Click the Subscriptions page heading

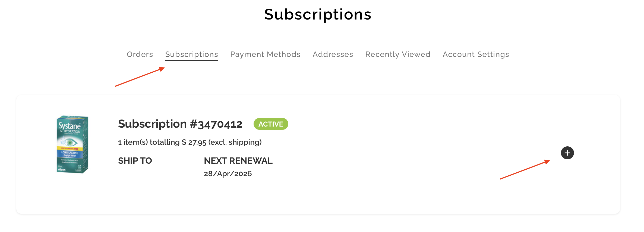pos(318,14)
